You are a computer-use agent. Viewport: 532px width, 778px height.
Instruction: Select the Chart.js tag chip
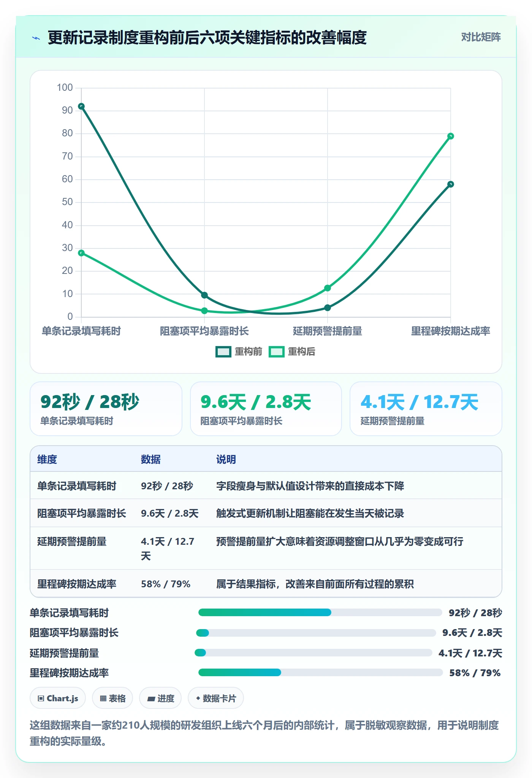pos(58,698)
